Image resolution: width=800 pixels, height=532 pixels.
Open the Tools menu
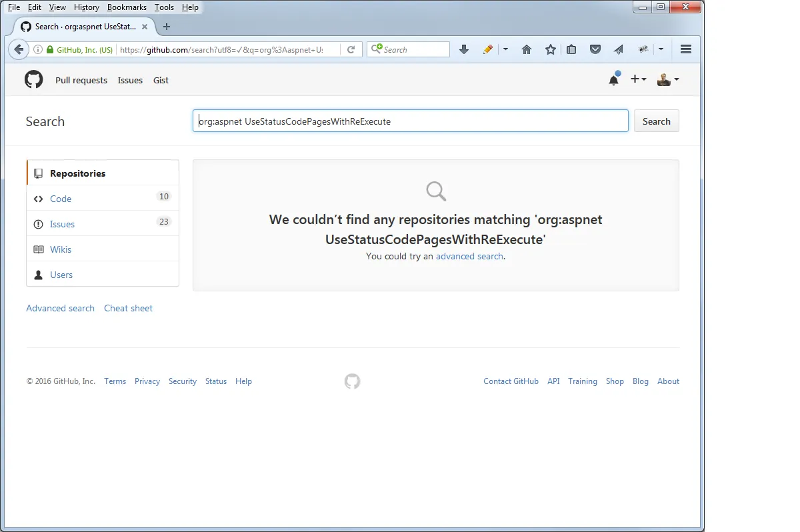tap(164, 7)
